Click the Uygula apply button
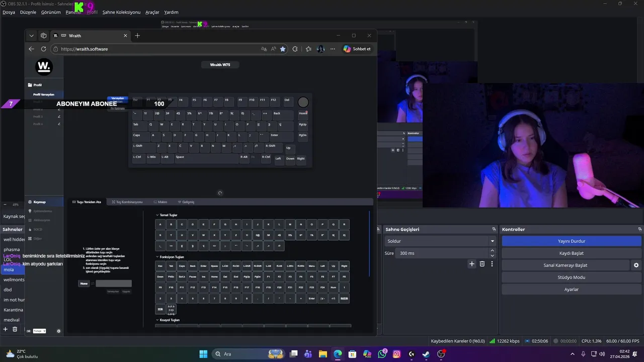Image resolution: width=644 pixels, height=362 pixels. (126, 292)
